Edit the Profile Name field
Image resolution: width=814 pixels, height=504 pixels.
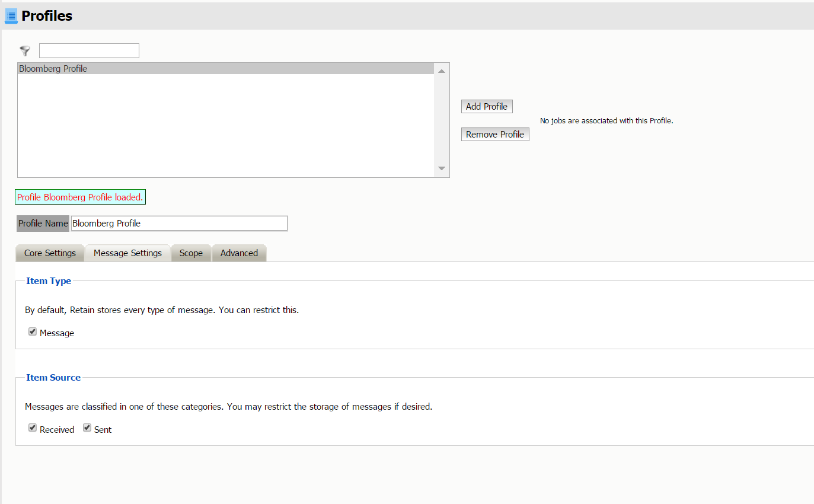point(179,224)
